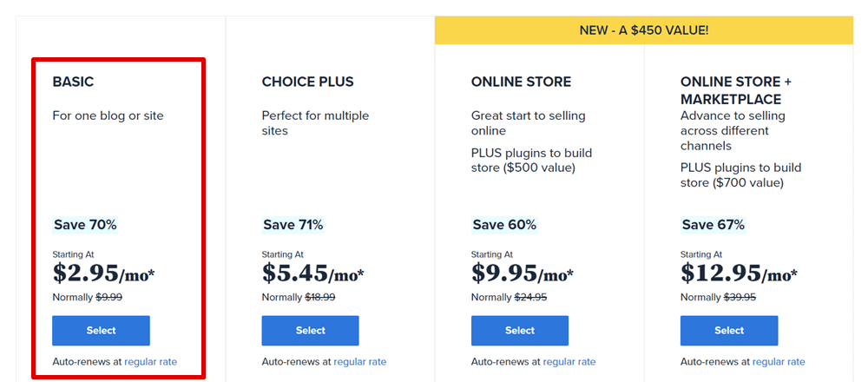
Task: Open regular rate link under Basic plan
Action: pos(150,362)
